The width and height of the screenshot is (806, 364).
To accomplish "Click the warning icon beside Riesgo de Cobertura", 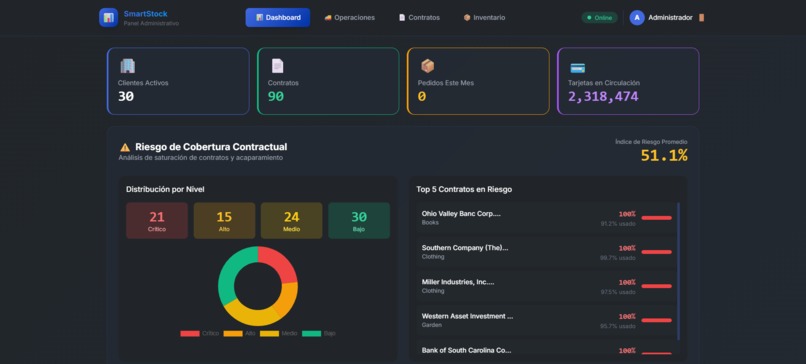I will click(x=125, y=148).
